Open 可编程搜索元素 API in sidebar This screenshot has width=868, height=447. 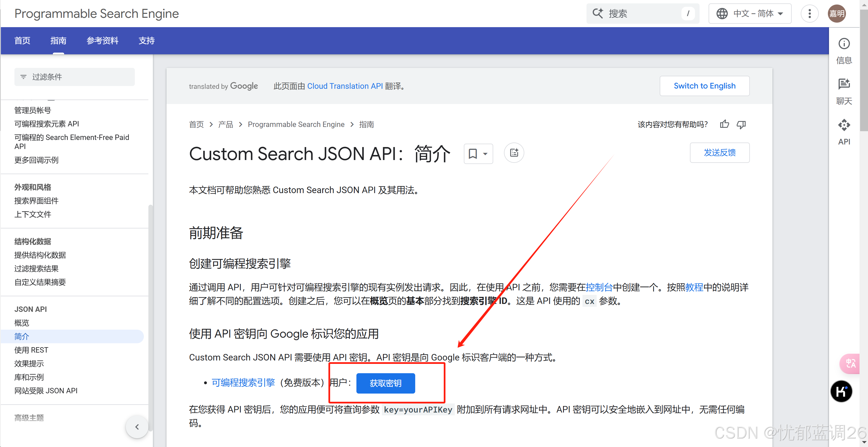[x=47, y=124]
